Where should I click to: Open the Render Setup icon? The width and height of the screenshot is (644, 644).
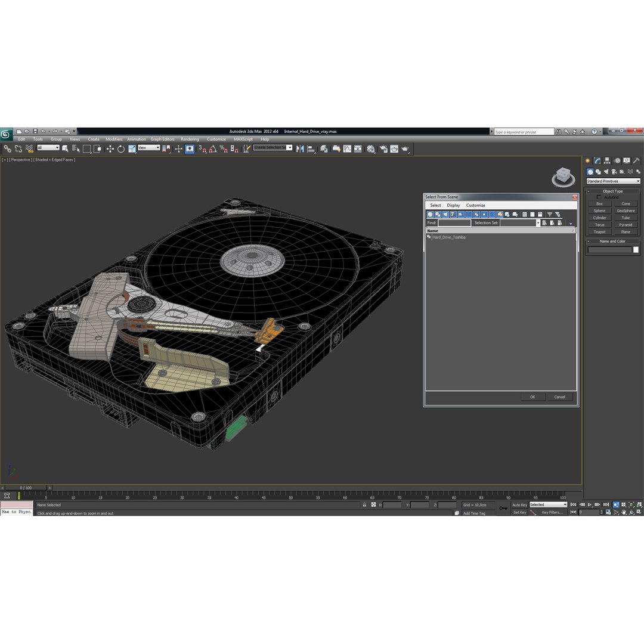tap(383, 148)
